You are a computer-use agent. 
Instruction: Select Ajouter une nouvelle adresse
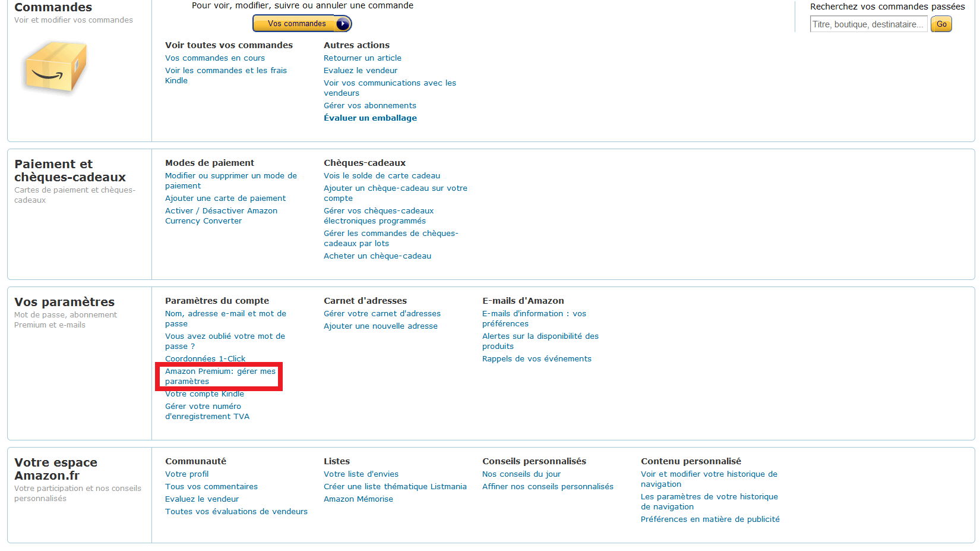tap(380, 326)
